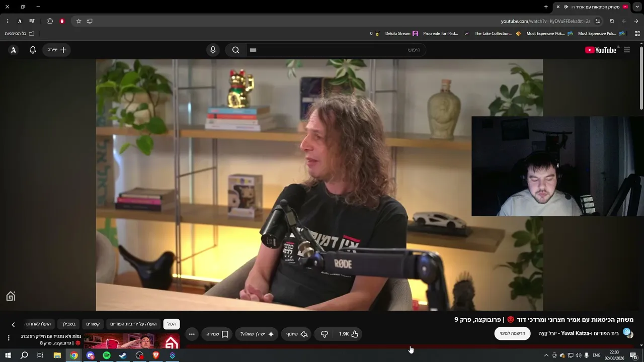
Task: Bookmark this page with the star icon
Action: tap(78, 21)
